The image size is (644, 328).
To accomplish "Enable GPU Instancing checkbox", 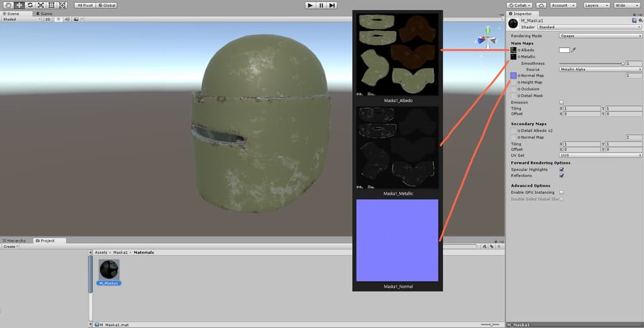I will [x=562, y=193].
